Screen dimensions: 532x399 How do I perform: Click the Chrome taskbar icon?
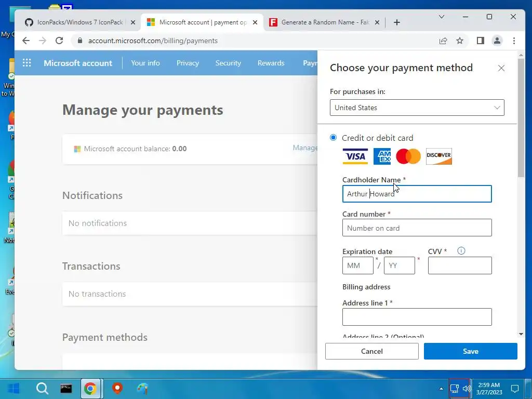90,388
